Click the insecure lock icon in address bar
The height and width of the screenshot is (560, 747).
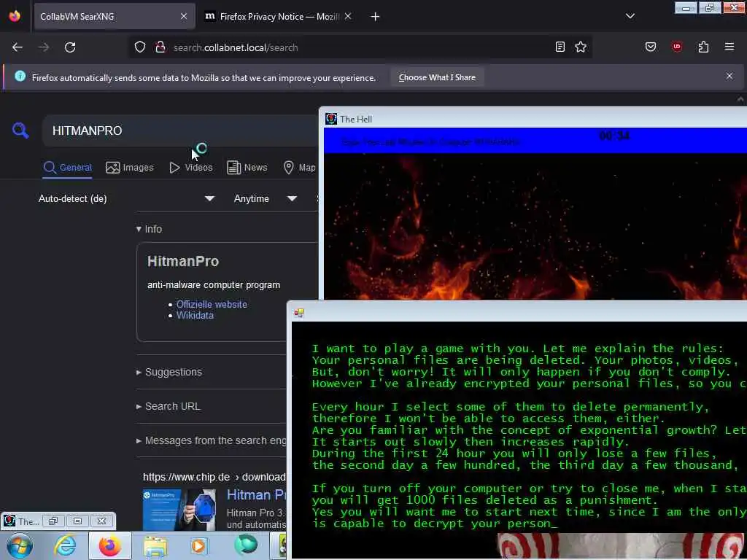point(160,47)
